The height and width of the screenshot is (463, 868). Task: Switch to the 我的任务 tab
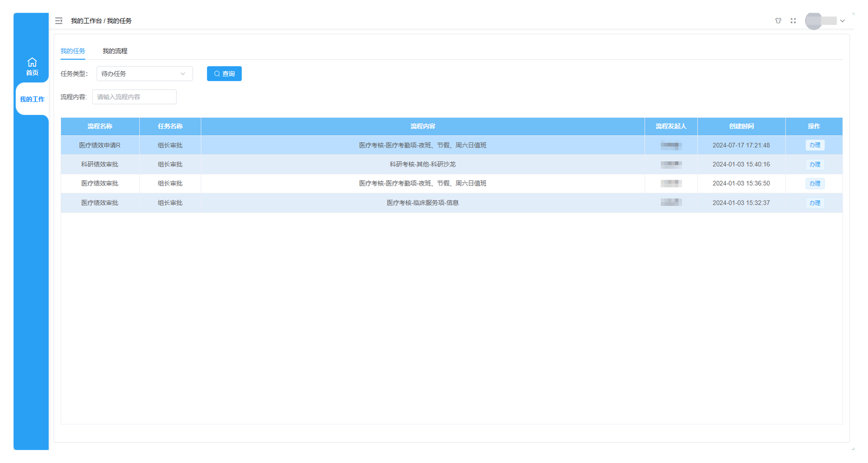point(73,51)
